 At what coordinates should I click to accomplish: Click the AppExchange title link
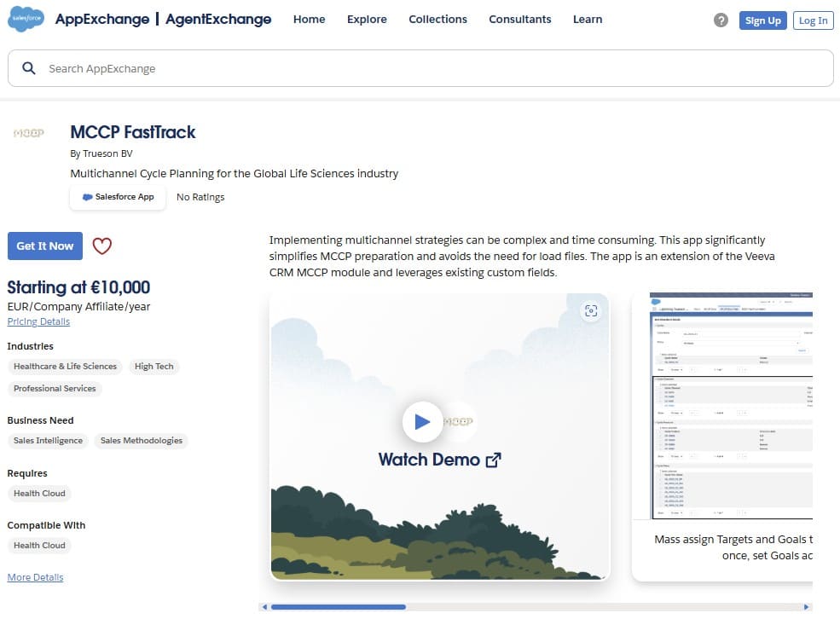(x=102, y=20)
